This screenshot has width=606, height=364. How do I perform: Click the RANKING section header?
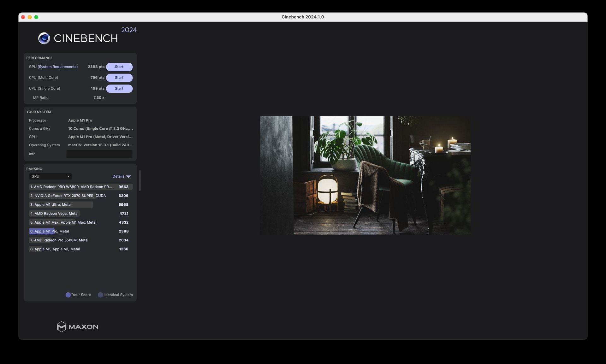coord(34,169)
